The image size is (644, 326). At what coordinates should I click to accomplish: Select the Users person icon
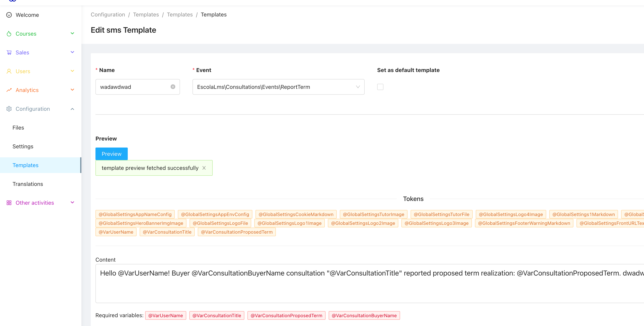(x=9, y=71)
